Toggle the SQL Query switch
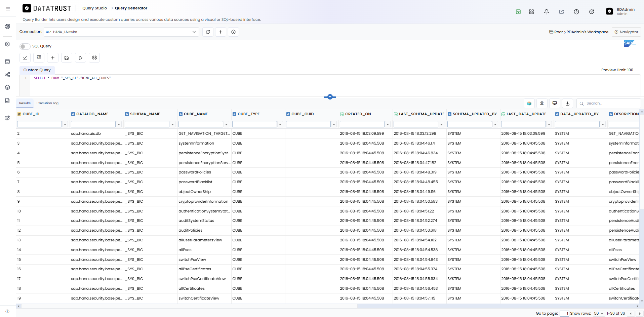 25,46
